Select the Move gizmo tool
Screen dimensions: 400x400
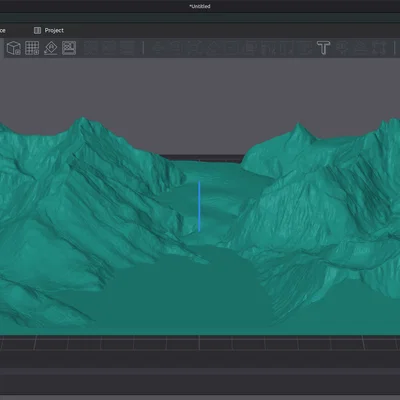tap(158, 48)
